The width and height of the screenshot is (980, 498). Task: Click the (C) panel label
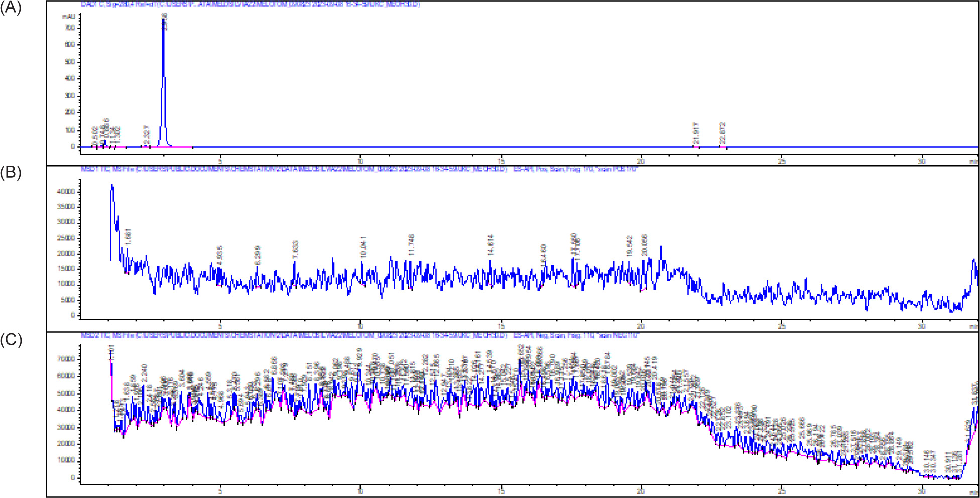point(11,339)
